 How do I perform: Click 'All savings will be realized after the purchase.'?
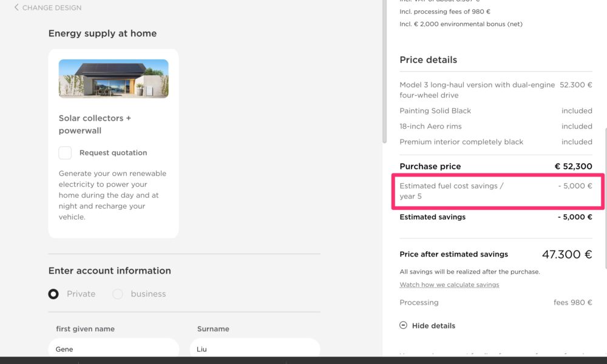pos(470,272)
